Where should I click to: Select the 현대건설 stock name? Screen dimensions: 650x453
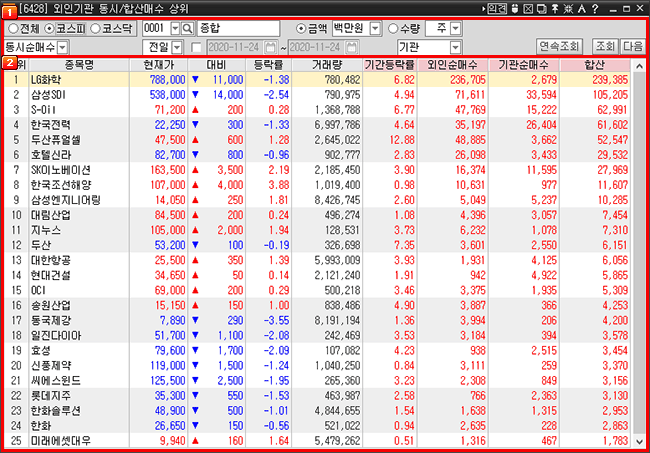click(x=51, y=275)
